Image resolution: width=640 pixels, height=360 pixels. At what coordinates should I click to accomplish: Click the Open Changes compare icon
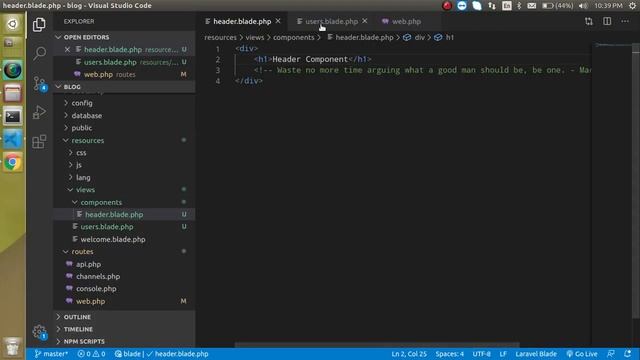click(589, 21)
